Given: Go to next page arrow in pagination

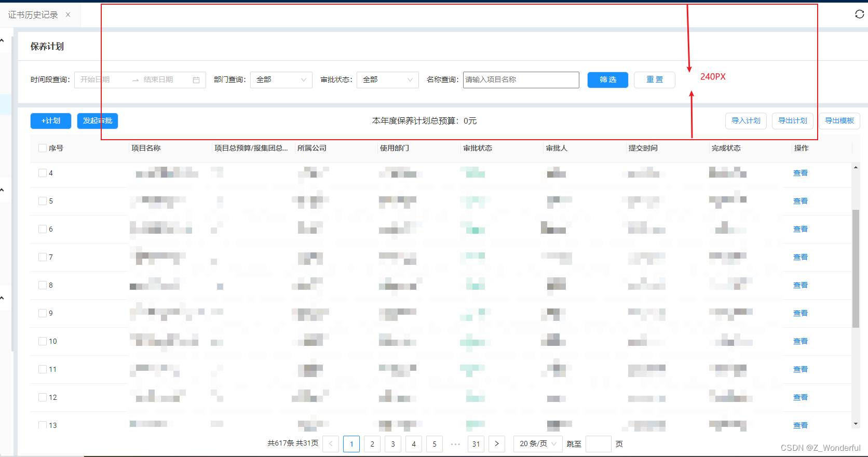Looking at the screenshot, I should click(497, 444).
